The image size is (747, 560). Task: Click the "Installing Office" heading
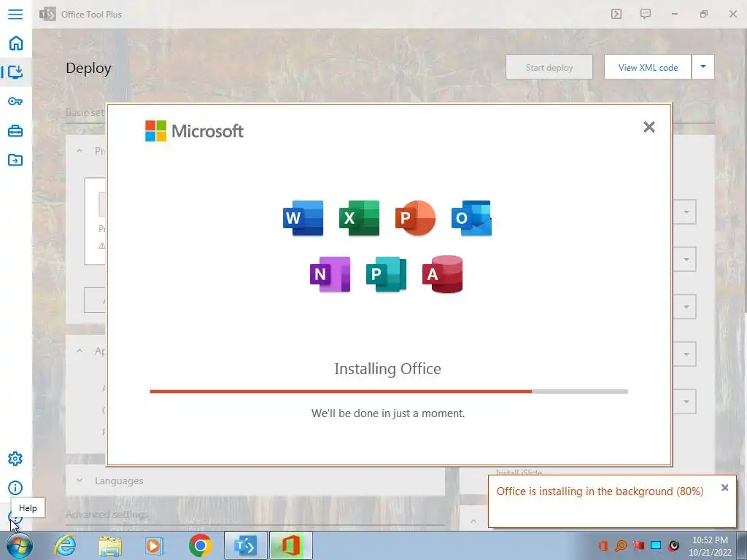(x=388, y=368)
